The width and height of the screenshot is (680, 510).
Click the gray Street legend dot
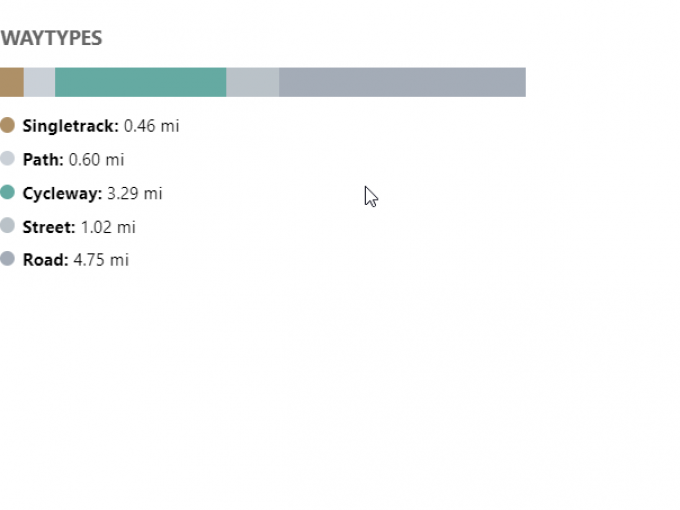pyautogui.click(x=7, y=226)
